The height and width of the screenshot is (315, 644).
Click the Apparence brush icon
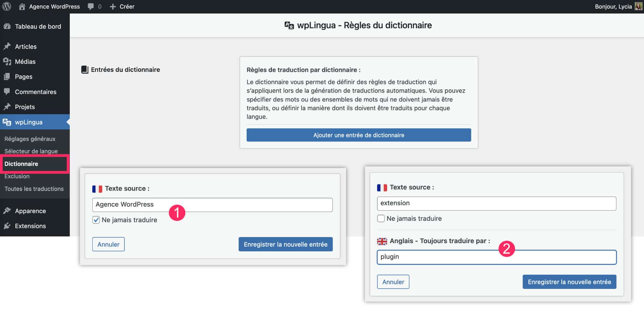tap(7, 211)
